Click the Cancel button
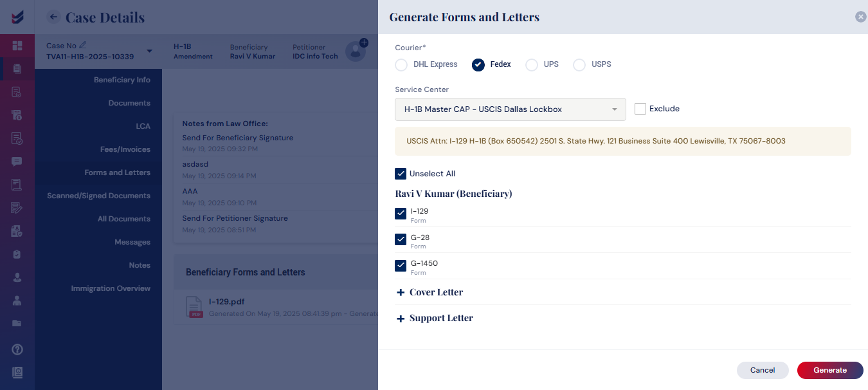 pyautogui.click(x=763, y=370)
